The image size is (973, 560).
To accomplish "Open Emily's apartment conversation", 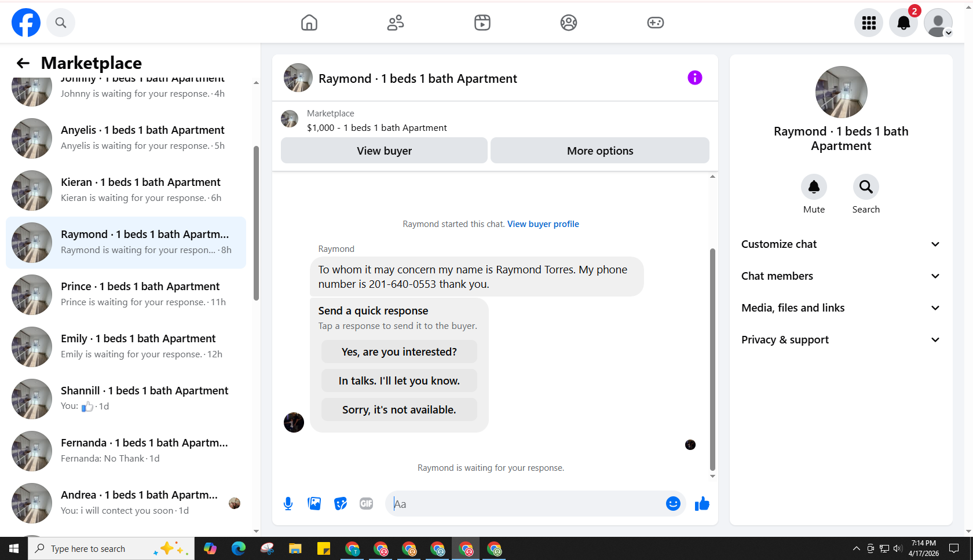I will tap(126, 347).
